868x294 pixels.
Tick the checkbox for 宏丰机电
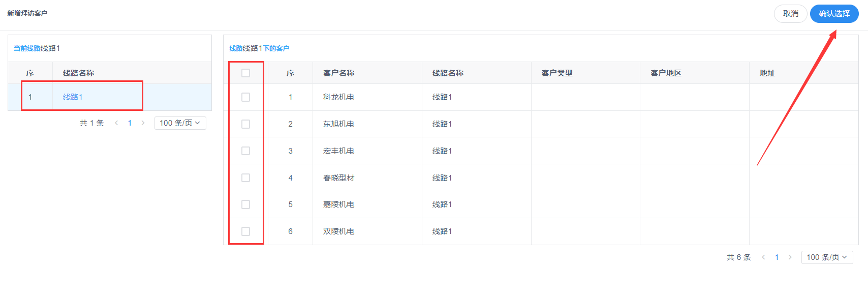coord(246,151)
